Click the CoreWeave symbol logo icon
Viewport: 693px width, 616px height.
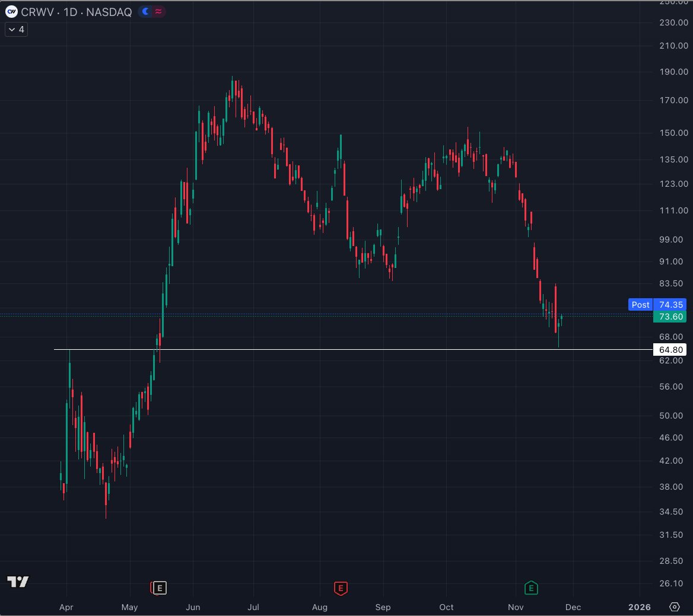[x=11, y=12]
